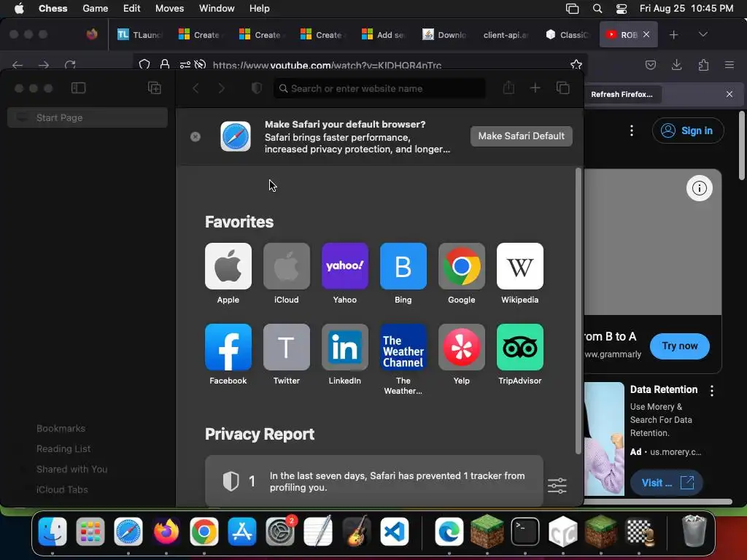Reload page in Firefox
The height and width of the screenshot is (560, 747).
click(x=70, y=65)
